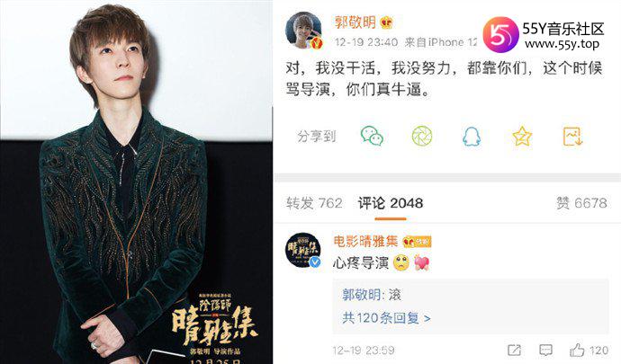Open the 55Y音乐社区 logo
This screenshot has height=364, width=621.
[x=500, y=35]
